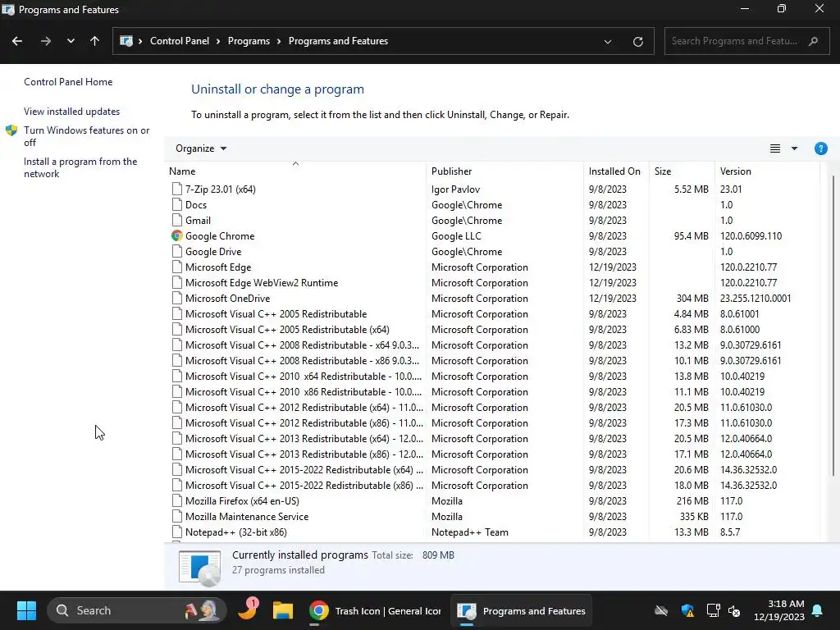Open the notifications bell icon

pos(818,610)
